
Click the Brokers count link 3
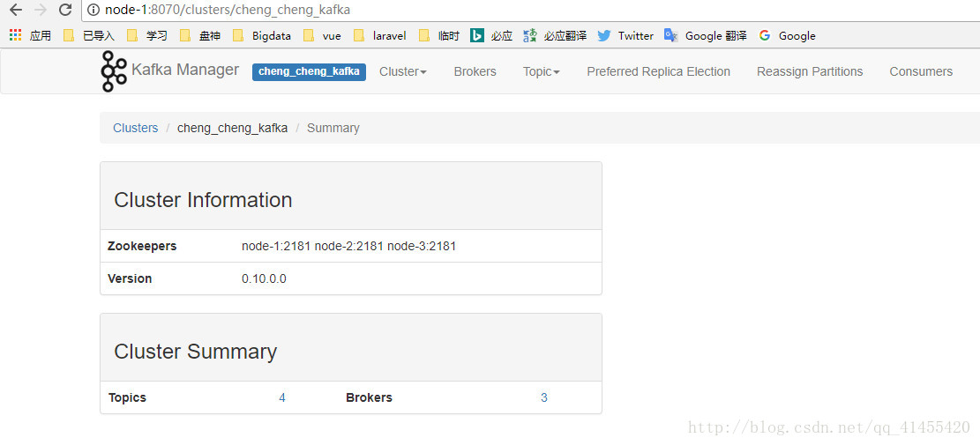click(544, 397)
